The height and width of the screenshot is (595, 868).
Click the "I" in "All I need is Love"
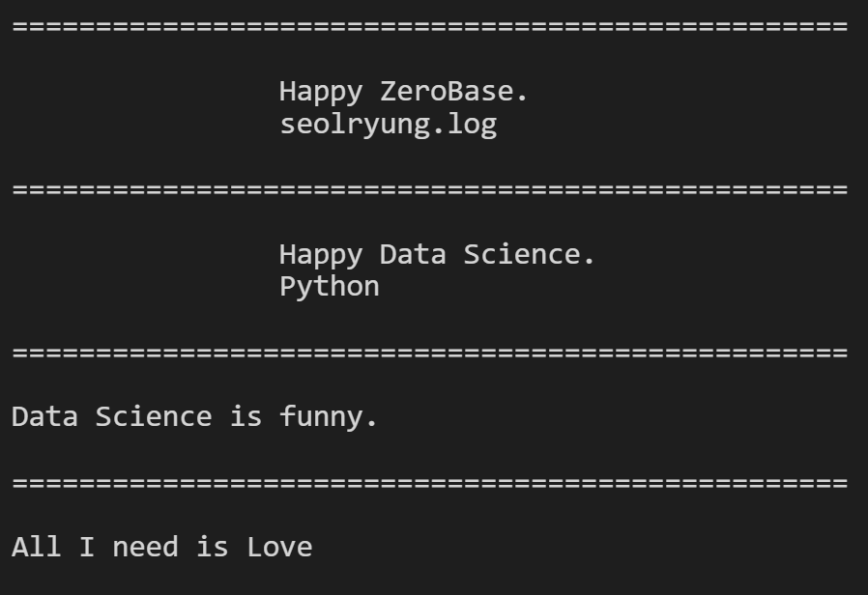pyautogui.click(x=86, y=548)
